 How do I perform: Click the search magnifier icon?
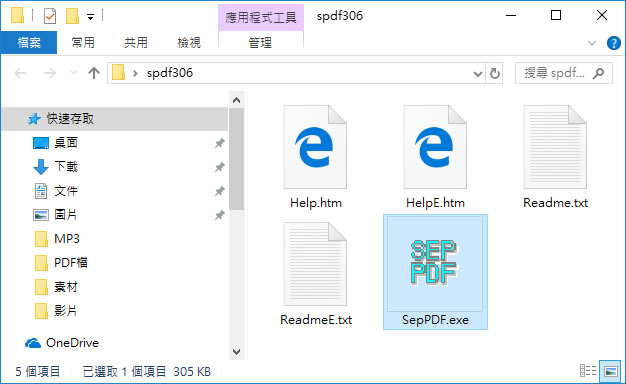pyautogui.click(x=598, y=73)
